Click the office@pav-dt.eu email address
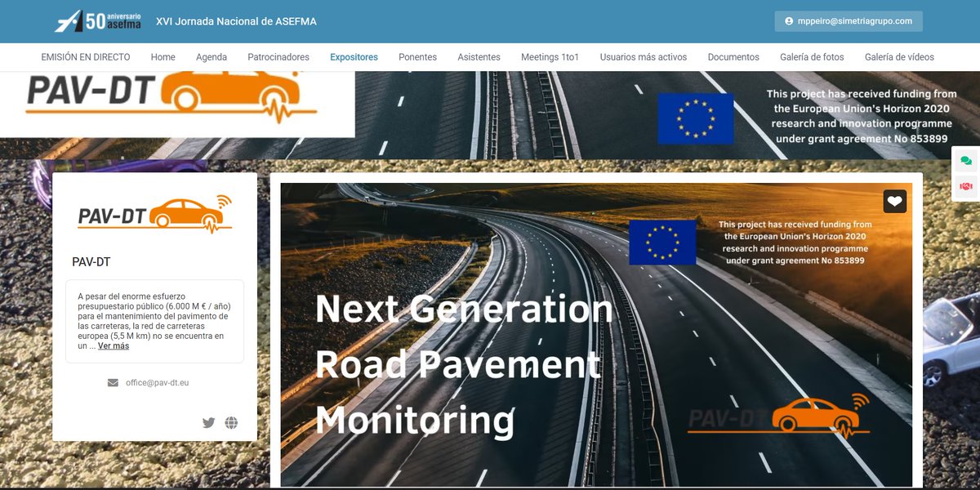This screenshot has width=980, height=490. pyautogui.click(x=157, y=382)
